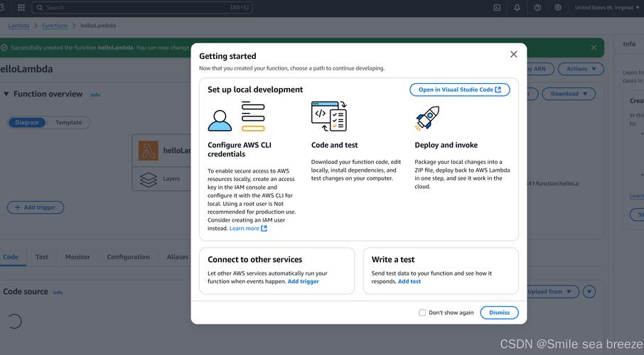This screenshot has width=644, height=355.
Task: Click the search magnifier icon
Action: coord(39,7)
